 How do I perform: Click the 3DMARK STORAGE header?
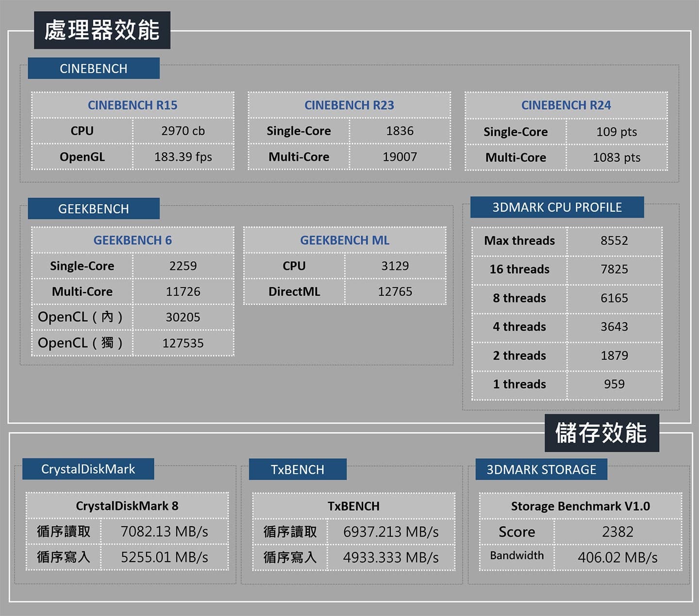541,469
